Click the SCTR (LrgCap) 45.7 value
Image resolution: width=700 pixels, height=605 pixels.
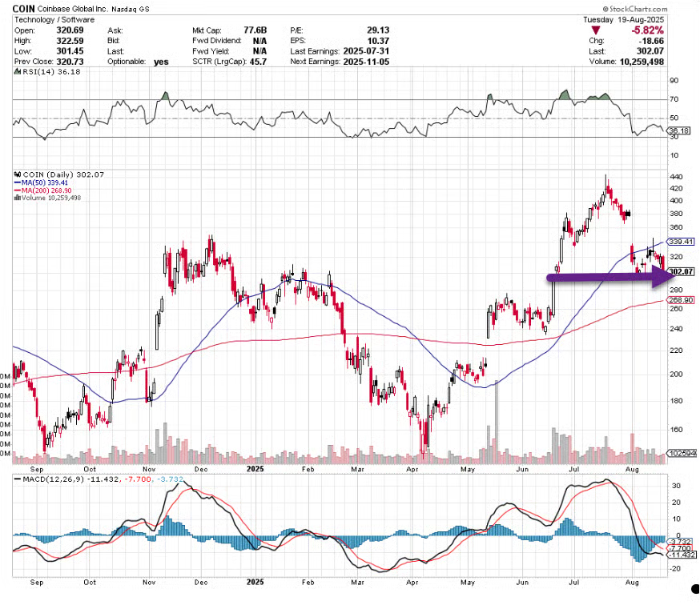click(258, 62)
